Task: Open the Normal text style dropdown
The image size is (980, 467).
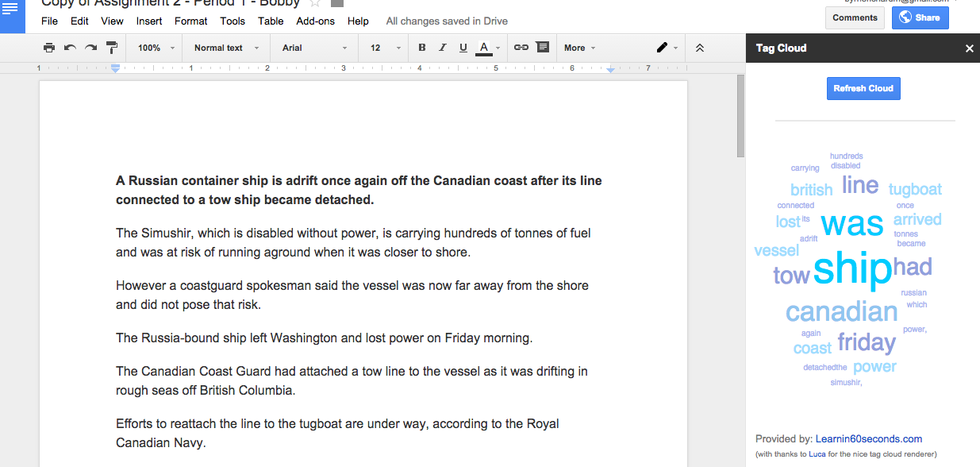Action: pyautogui.click(x=226, y=48)
